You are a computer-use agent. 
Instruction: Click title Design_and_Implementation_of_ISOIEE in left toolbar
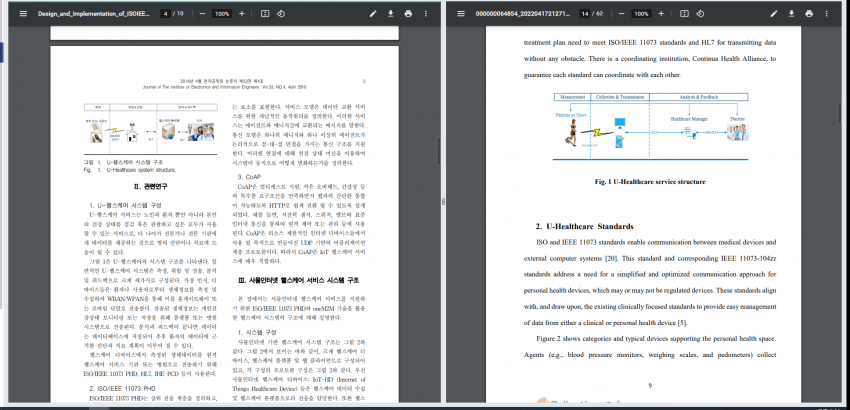click(93, 14)
